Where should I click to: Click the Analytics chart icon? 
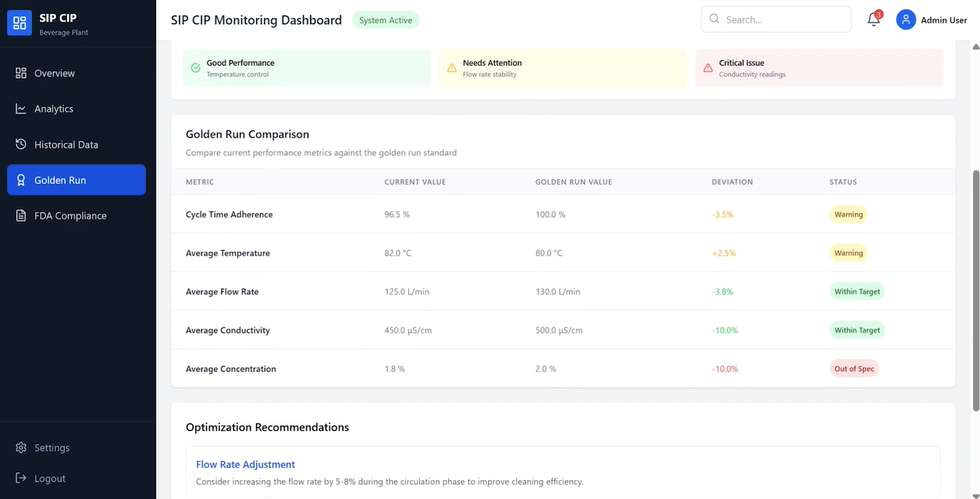tap(21, 109)
